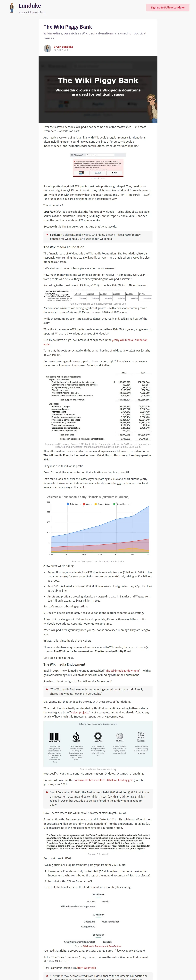Click "$5 million+" benefactor tier heading
This screenshot has height=980, width=196.
98,894
